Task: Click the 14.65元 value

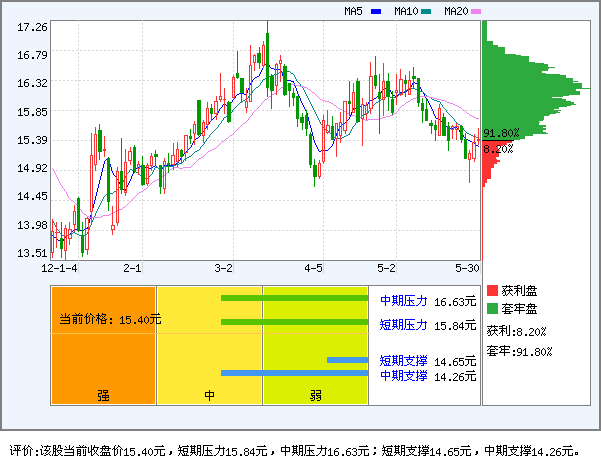Action: (x=455, y=362)
